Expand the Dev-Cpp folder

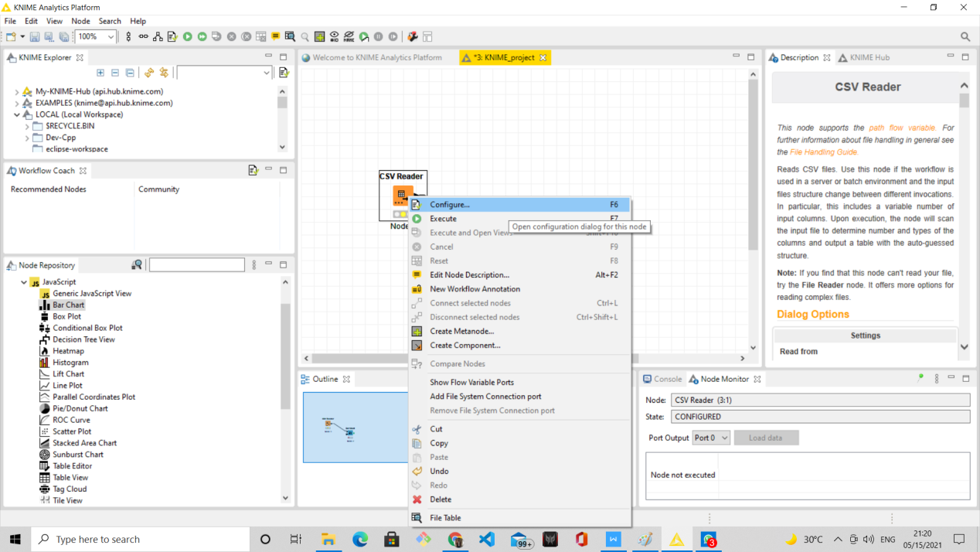[27, 138]
